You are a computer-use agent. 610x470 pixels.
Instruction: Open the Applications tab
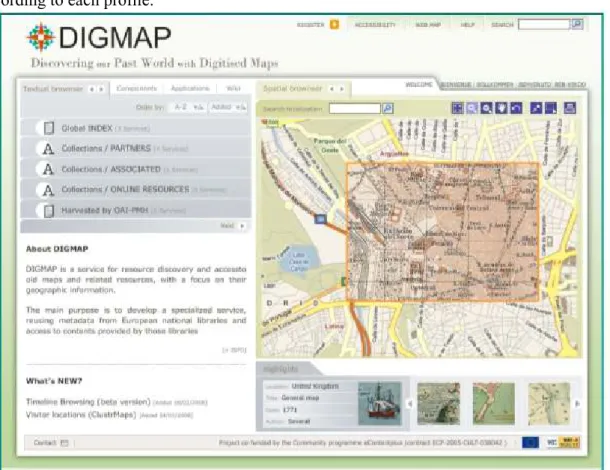(x=190, y=88)
